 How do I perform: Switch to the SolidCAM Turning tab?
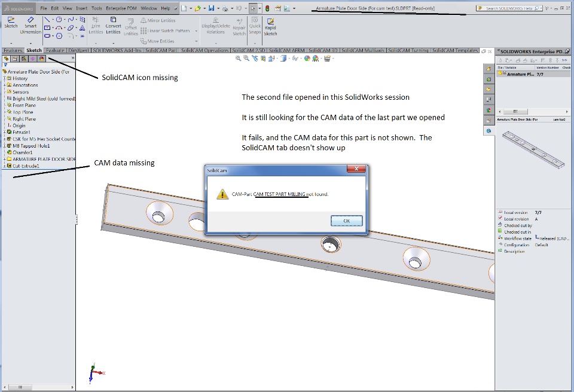[408, 51]
